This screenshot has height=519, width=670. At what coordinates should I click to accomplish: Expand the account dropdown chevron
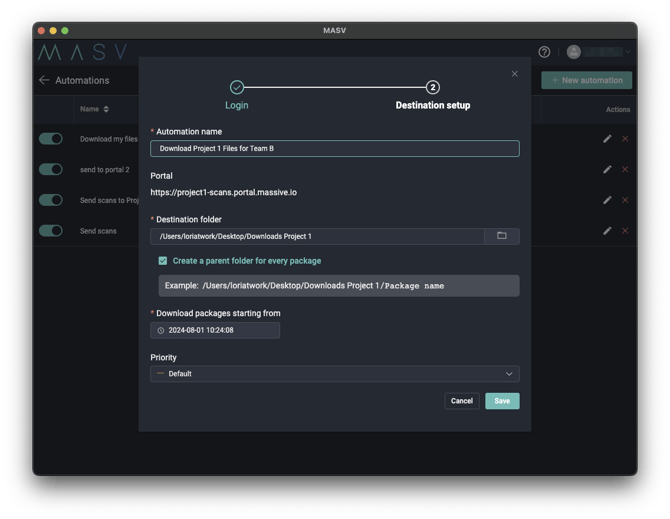[628, 52]
